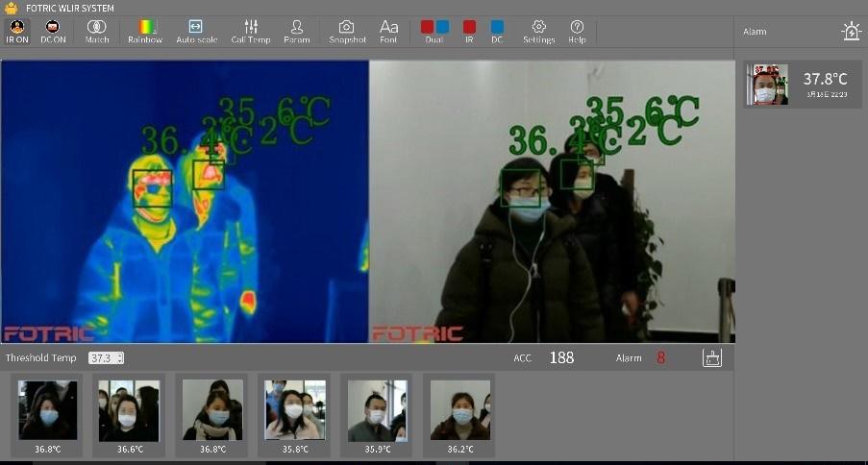868x465 pixels.
Task: Open the Help menu
Action: [x=577, y=32]
